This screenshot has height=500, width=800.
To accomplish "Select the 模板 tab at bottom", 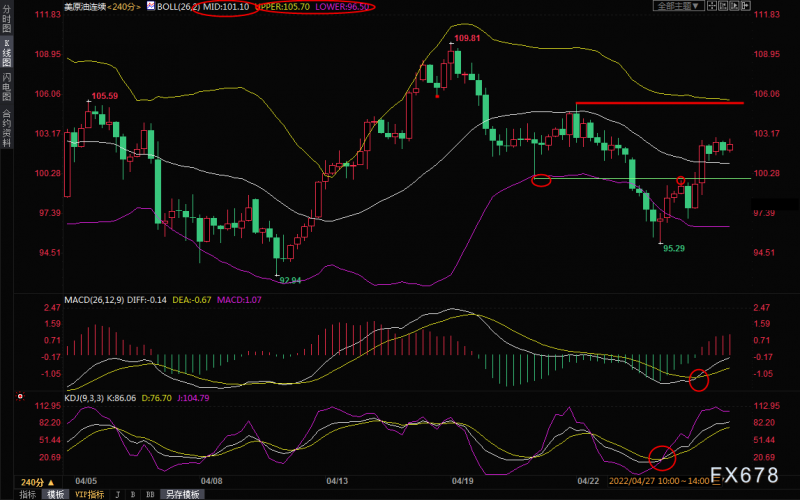I will tap(54, 494).
